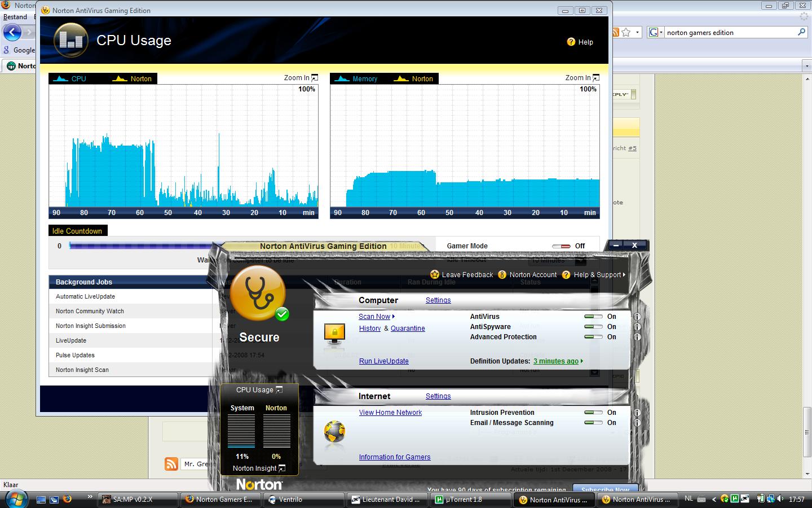
Task: Click Firefox back arrow button
Action: click(12, 32)
